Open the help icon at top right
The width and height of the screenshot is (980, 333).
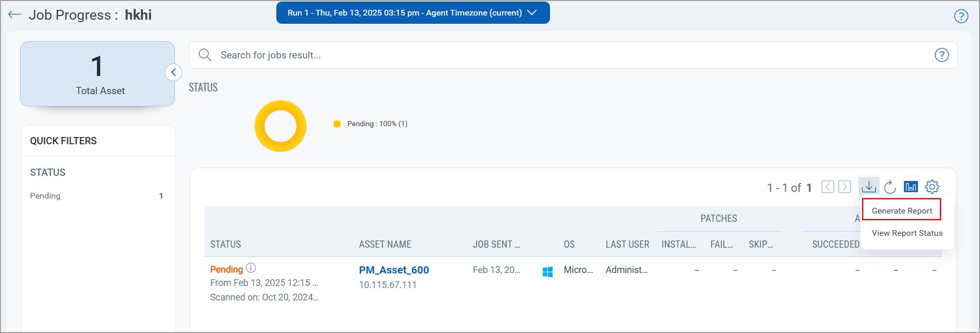click(961, 16)
